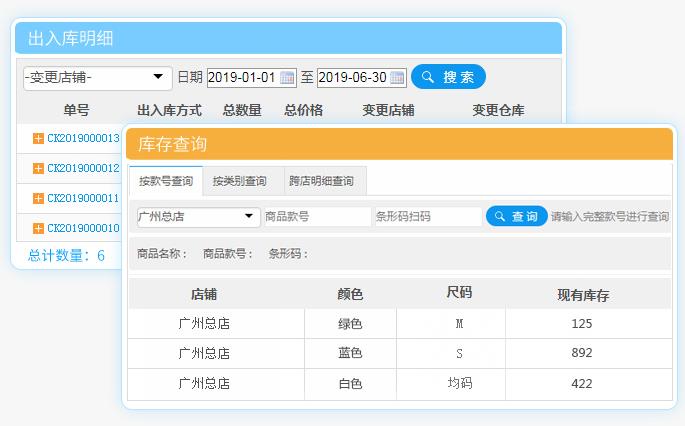Viewport: 685px width, 426px height.
Task: Open calendar picker for end date 2019-06-30
Action: 397,78
